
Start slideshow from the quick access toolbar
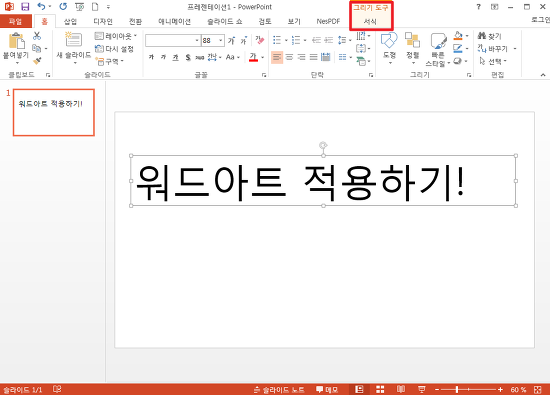tap(80, 7)
